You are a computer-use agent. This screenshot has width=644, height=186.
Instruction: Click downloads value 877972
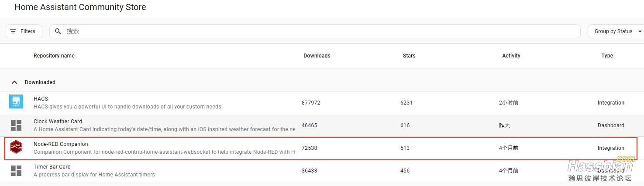(x=311, y=103)
